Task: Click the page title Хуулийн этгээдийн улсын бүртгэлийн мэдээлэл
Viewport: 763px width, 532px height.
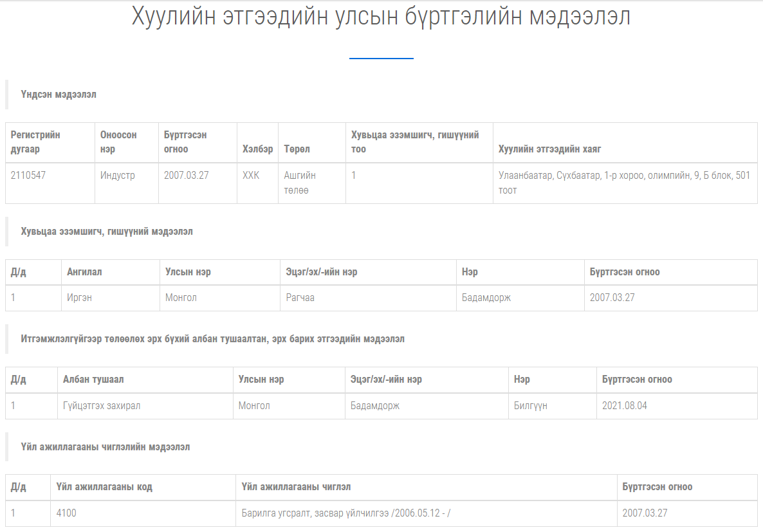Action: point(381,16)
